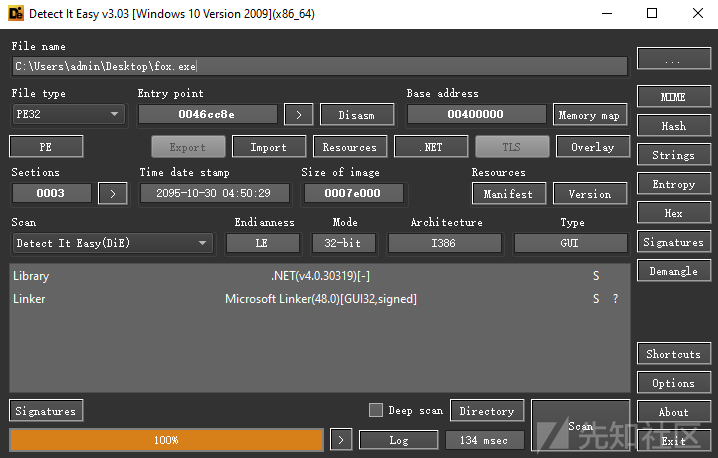
Task: Click the TLS button
Action: coord(512,147)
